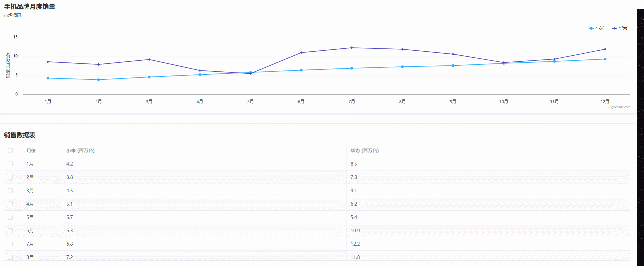Toggle the 华为 series in chart legend

pyautogui.click(x=619, y=28)
